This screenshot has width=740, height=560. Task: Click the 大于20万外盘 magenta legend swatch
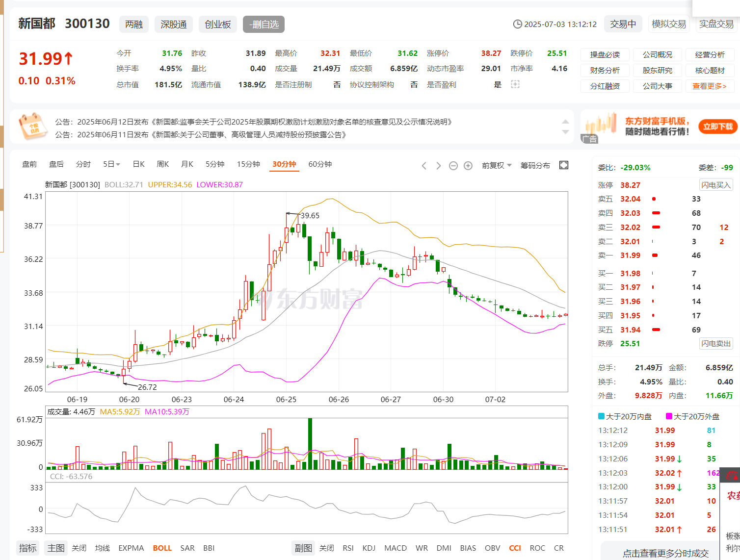pos(669,416)
